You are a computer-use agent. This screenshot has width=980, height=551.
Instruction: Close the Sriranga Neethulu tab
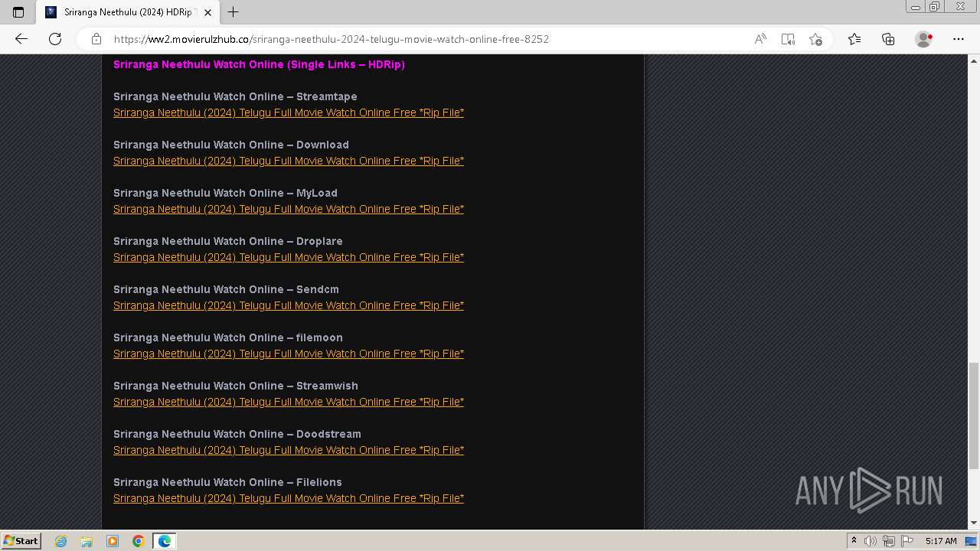pyautogui.click(x=207, y=12)
